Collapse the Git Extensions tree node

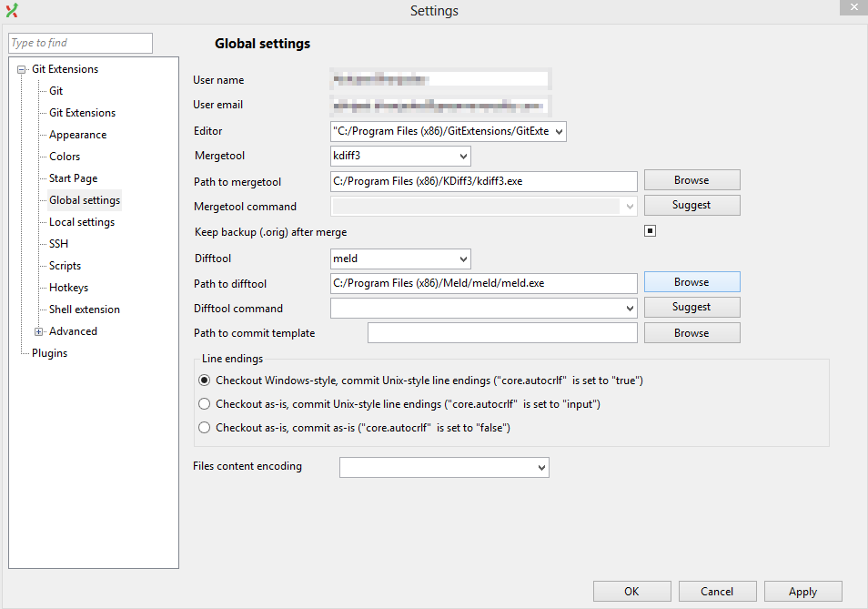tap(22, 69)
